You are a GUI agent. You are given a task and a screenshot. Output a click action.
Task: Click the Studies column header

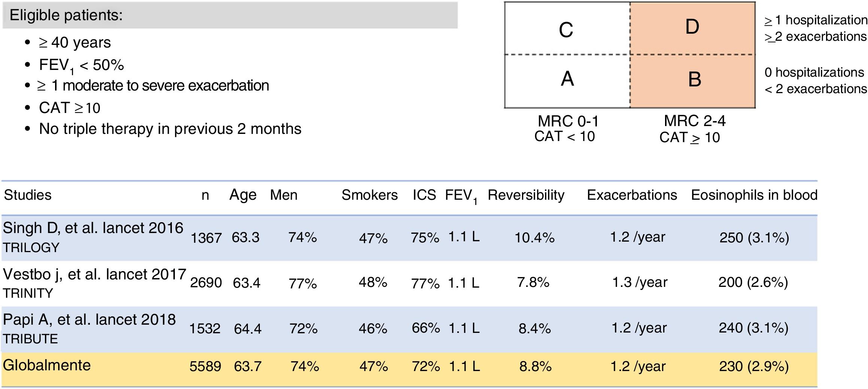pyautogui.click(x=28, y=195)
